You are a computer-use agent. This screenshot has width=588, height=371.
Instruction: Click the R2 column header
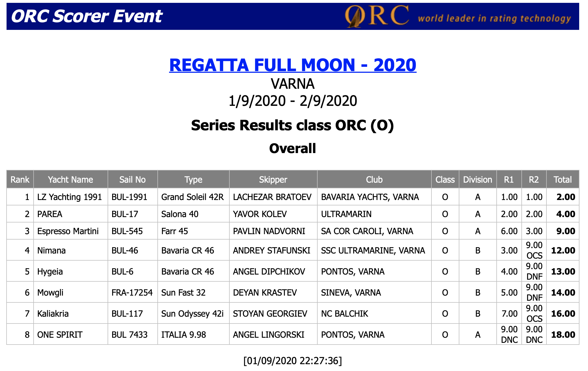(x=534, y=180)
